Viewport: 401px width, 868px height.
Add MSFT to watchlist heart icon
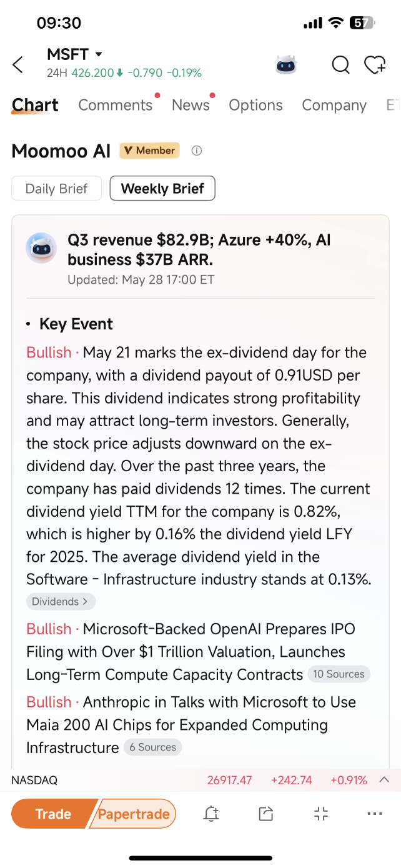pyautogui.click(x=375, y=64)
